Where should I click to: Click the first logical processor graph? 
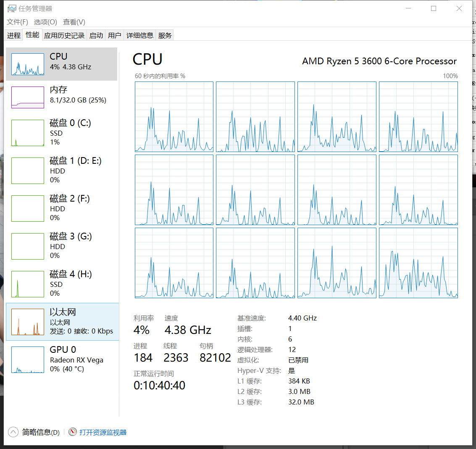174,116
